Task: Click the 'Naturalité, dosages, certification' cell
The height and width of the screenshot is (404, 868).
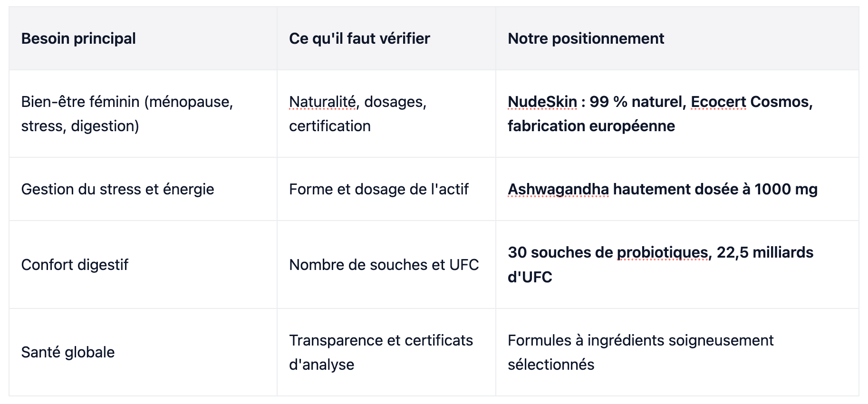Action: pos(386,114)
